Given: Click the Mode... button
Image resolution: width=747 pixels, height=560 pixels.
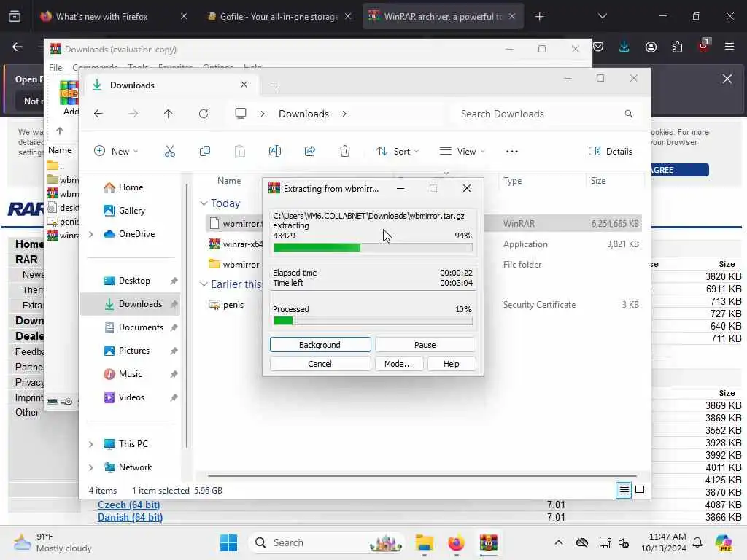Looking at the screenshot, I should pos(398,364).
